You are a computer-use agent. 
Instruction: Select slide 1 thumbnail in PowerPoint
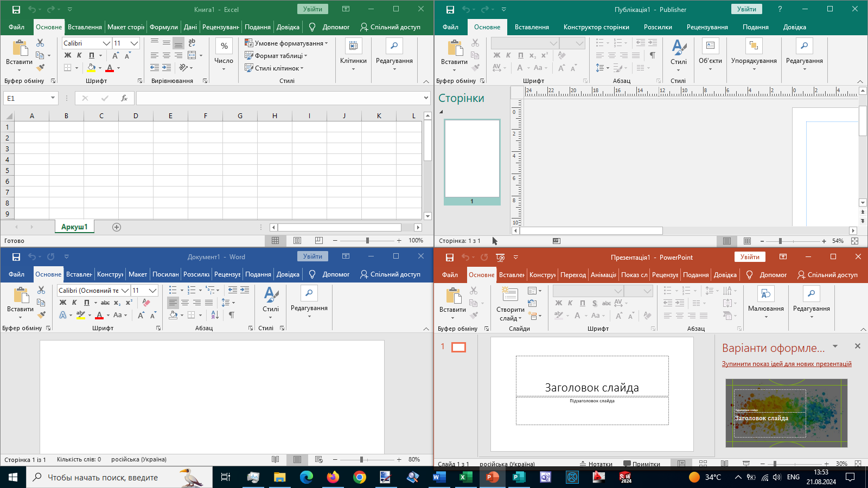459,347
